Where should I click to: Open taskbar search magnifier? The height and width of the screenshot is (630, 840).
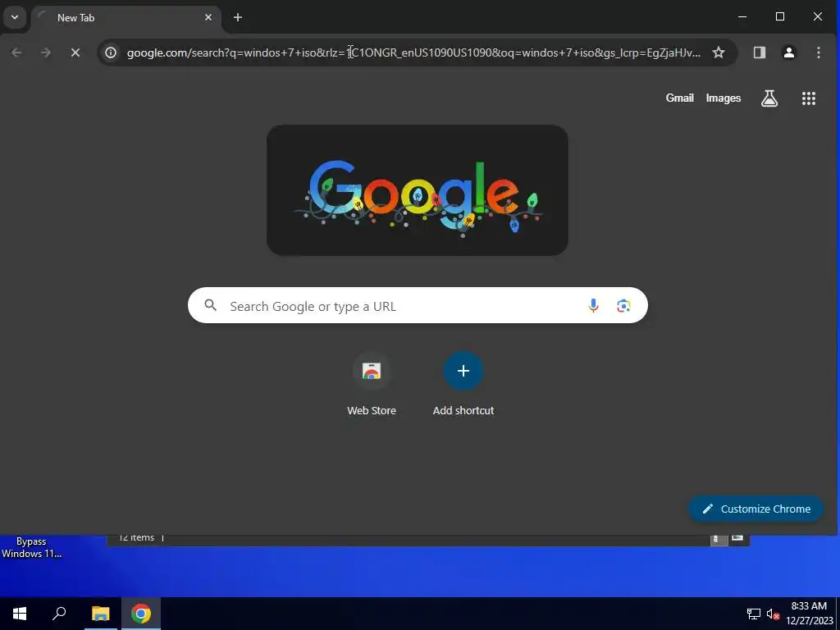[x=59, y=614]
